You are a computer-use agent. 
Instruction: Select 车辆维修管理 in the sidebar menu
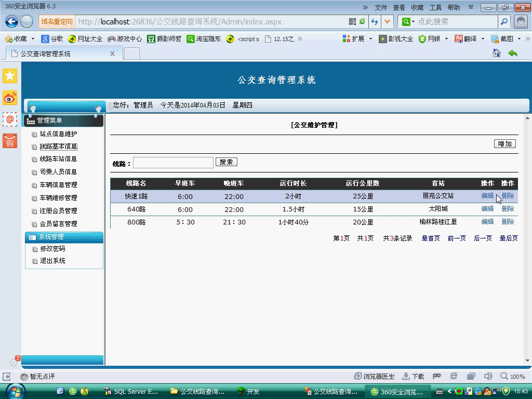pyautogui.click(x=58, y=198)
